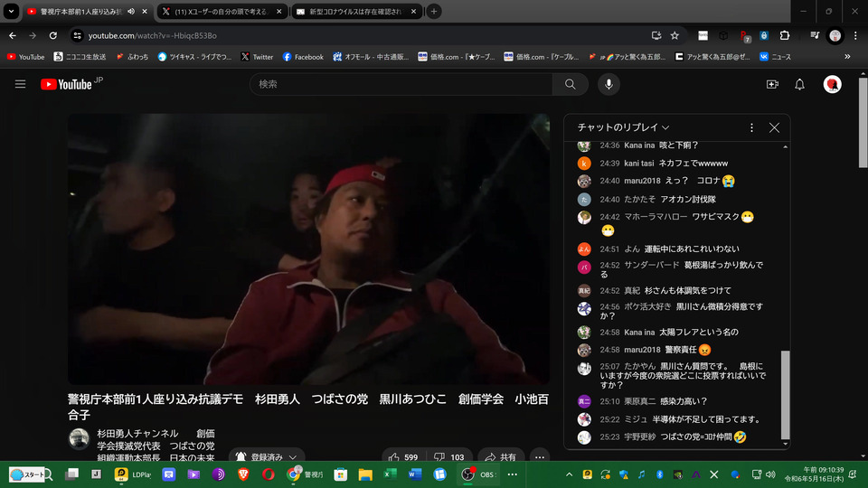Open YouTube notifications bell
Image resolution: width=868 pixels, height=488 pixels.
click(799, 84)
